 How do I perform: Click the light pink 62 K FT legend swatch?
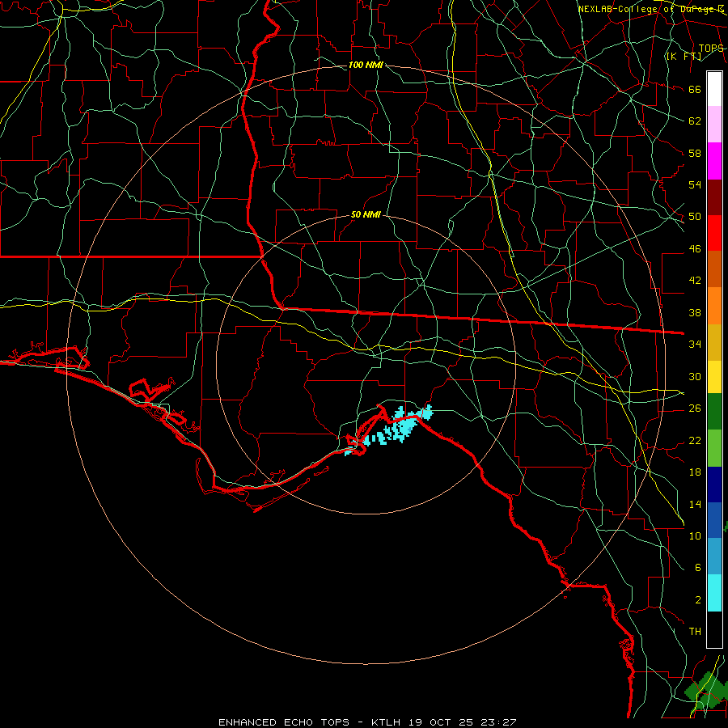click(x=714, y=125)
